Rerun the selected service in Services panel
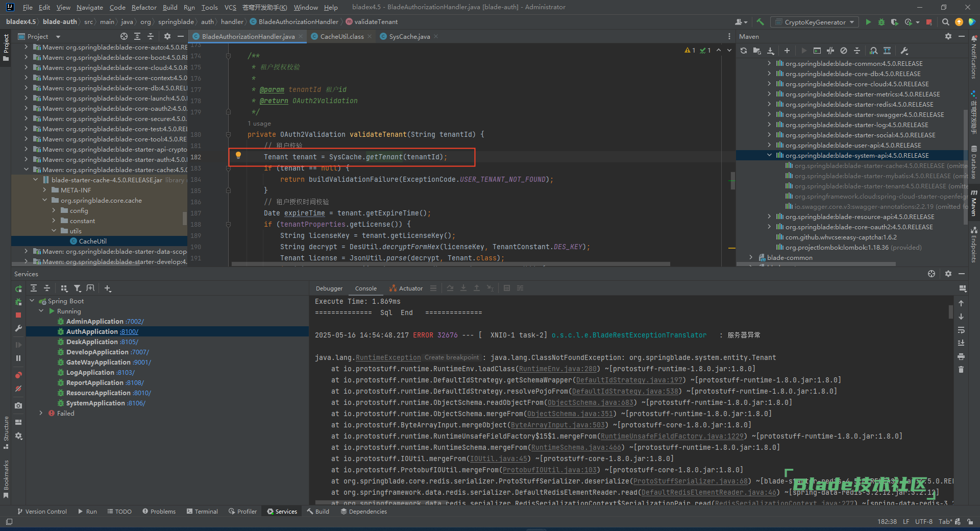Viewport: 980px width, 531px height. 18,289
